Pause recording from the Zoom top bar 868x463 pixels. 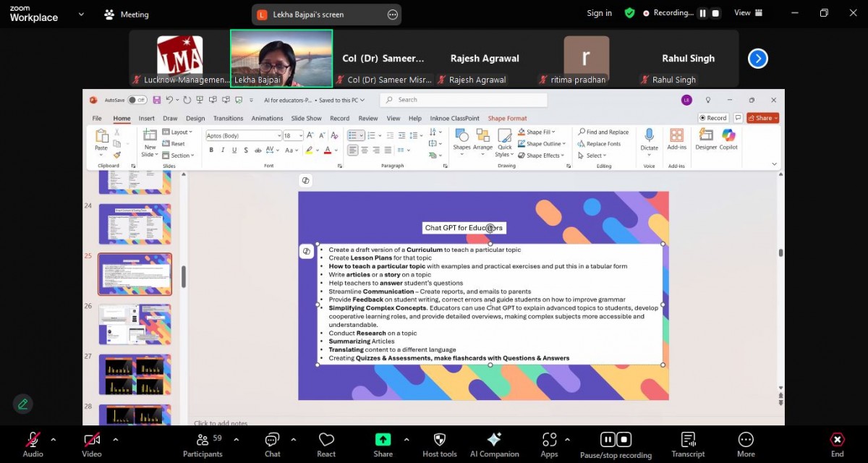(702, 13)
